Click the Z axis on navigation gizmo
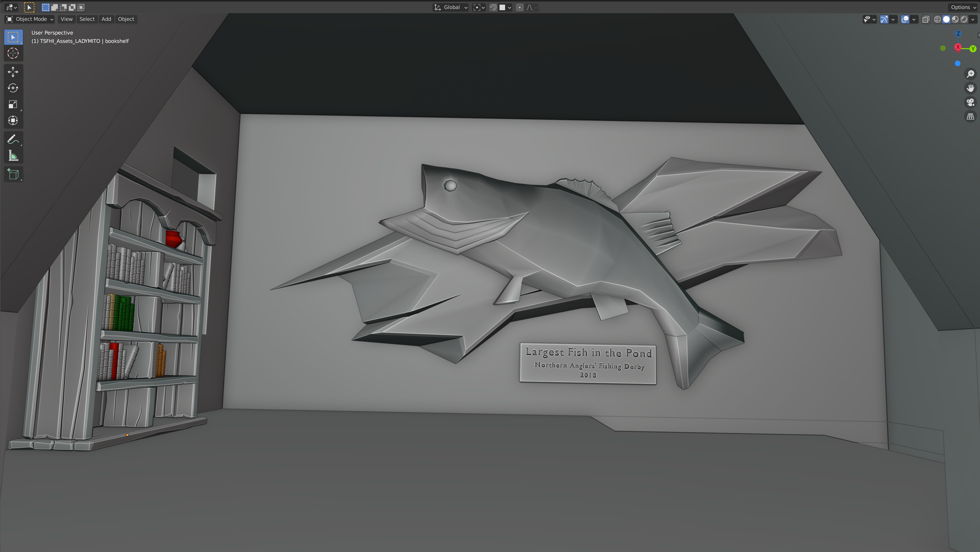The width and height of the screenshot is (980, 552). 958,33
